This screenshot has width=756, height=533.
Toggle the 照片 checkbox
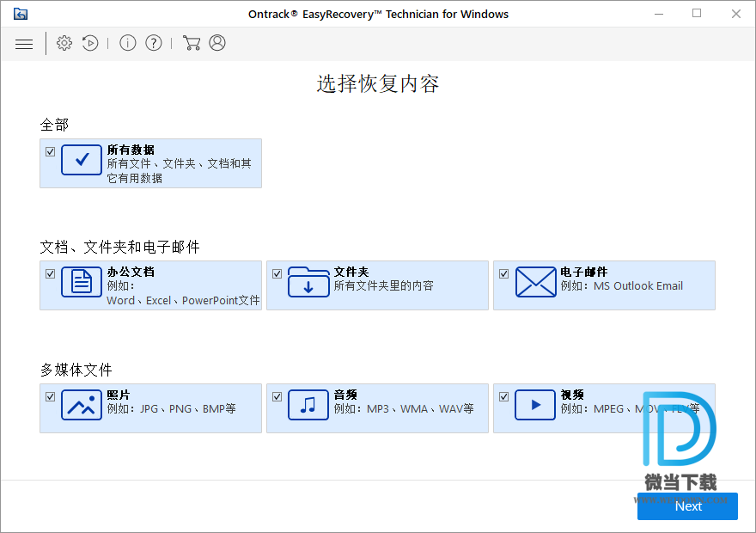(50, 396)
